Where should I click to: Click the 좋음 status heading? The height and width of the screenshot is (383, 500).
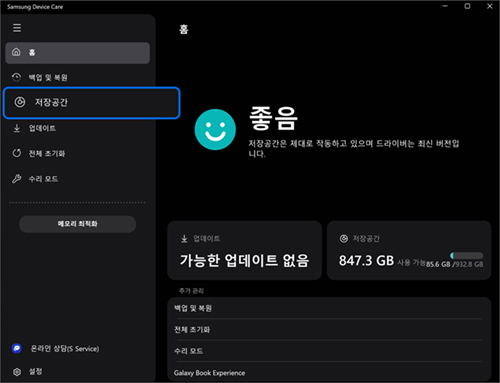(273, 119)
